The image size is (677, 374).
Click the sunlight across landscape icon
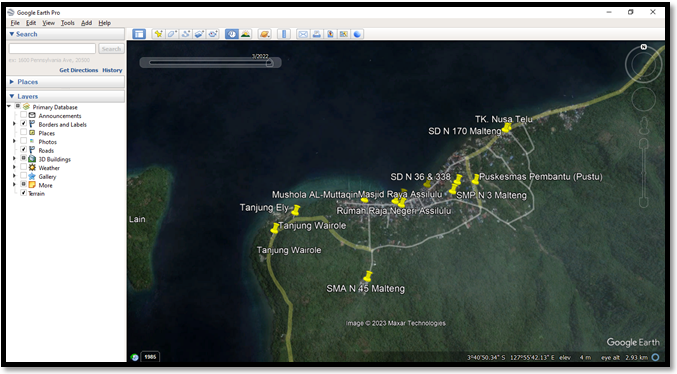(x=245, y=34)
